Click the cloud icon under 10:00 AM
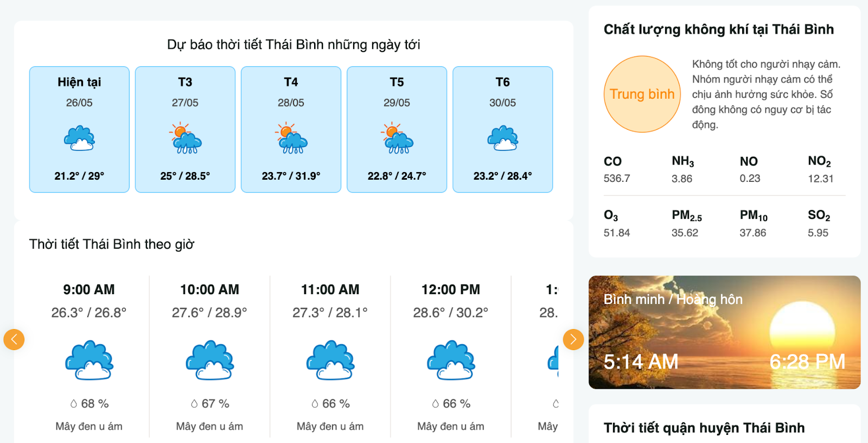This screenshot has width=868, height=443. pos(209,360)
